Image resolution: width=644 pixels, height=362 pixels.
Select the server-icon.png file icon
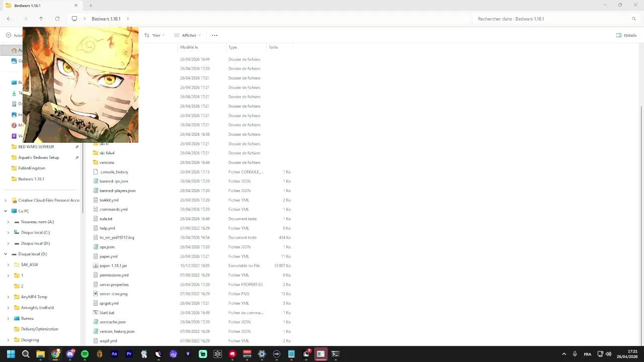coord(96,294)
